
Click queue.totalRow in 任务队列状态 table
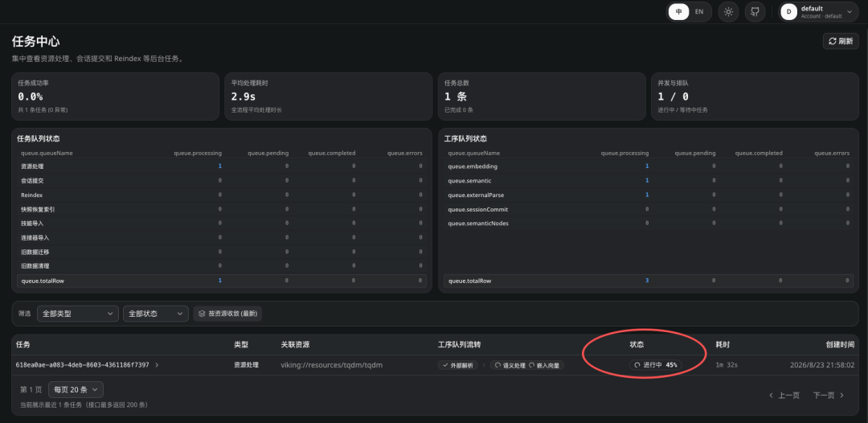(222, 281)
